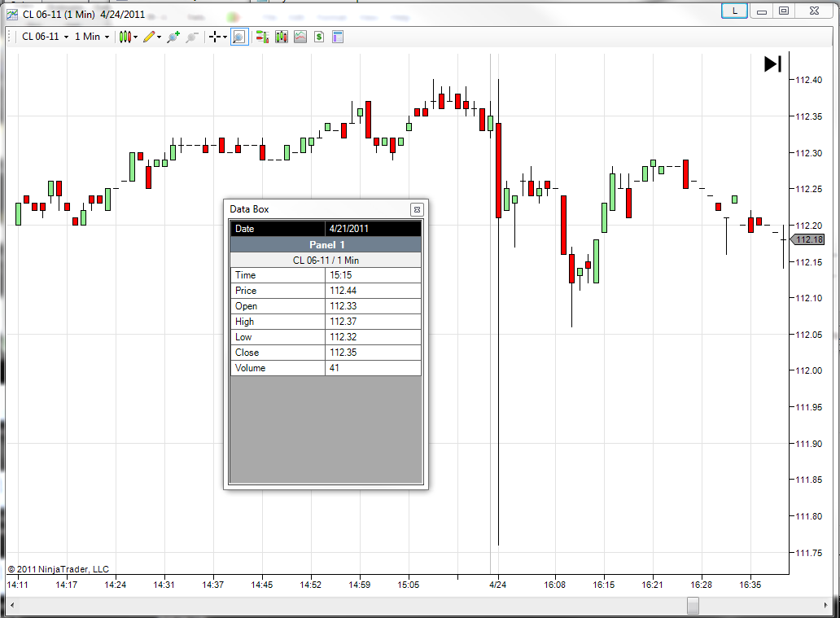
Task: Maximize the chart window
Action: [784, 11]
